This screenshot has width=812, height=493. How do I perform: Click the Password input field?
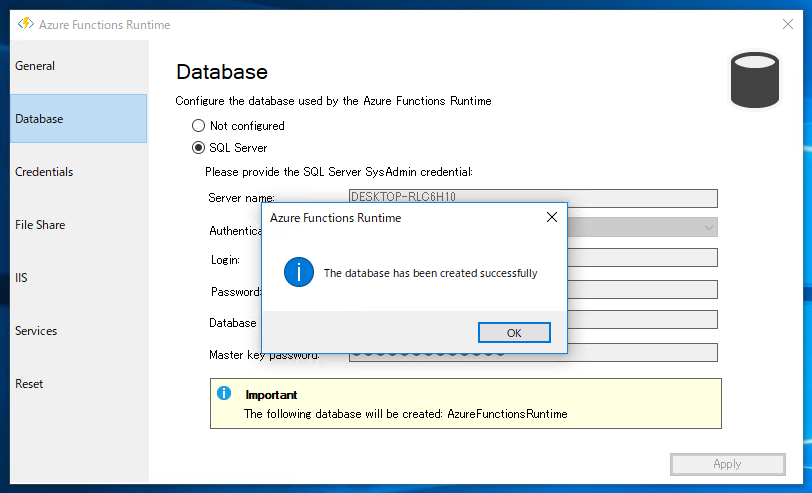642,289
